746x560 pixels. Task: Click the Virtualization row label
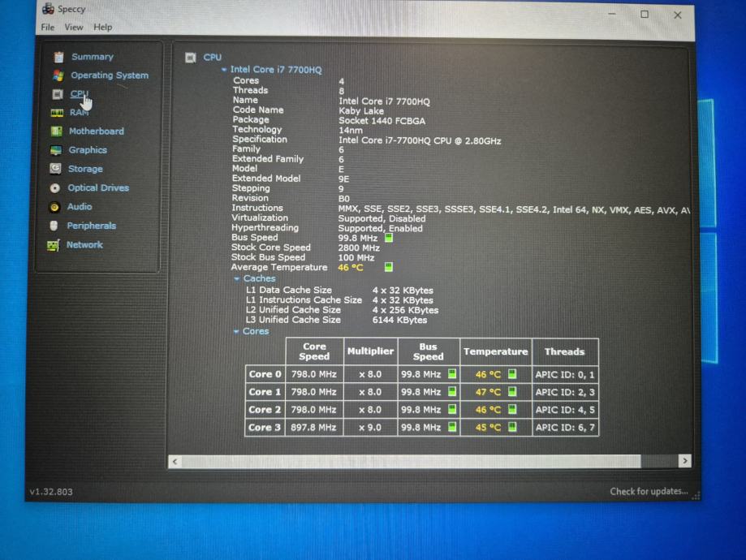[260, 218]
